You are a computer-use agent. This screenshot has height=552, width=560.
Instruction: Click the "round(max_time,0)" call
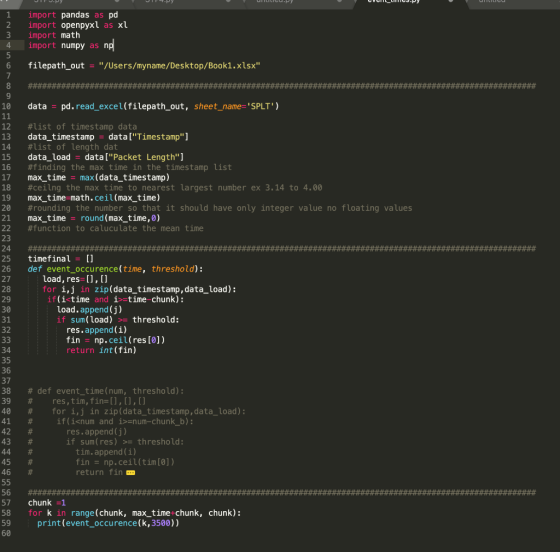click(x=120, y=219)
